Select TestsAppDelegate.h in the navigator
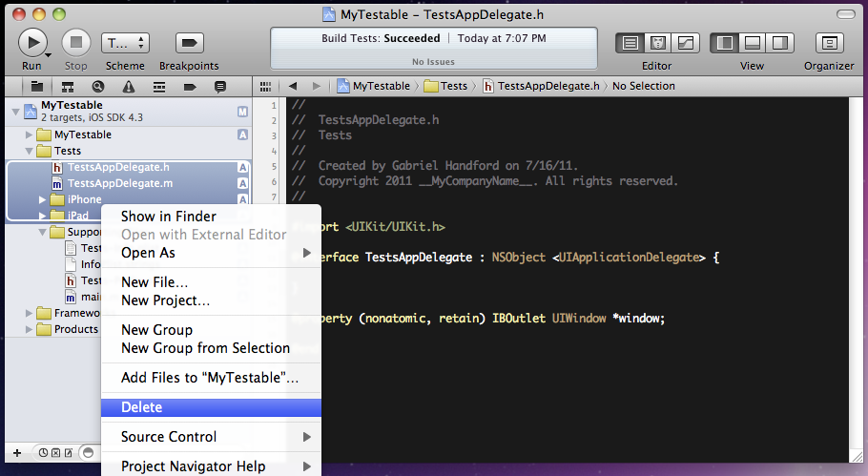868x476 pixels. [127, 167]
